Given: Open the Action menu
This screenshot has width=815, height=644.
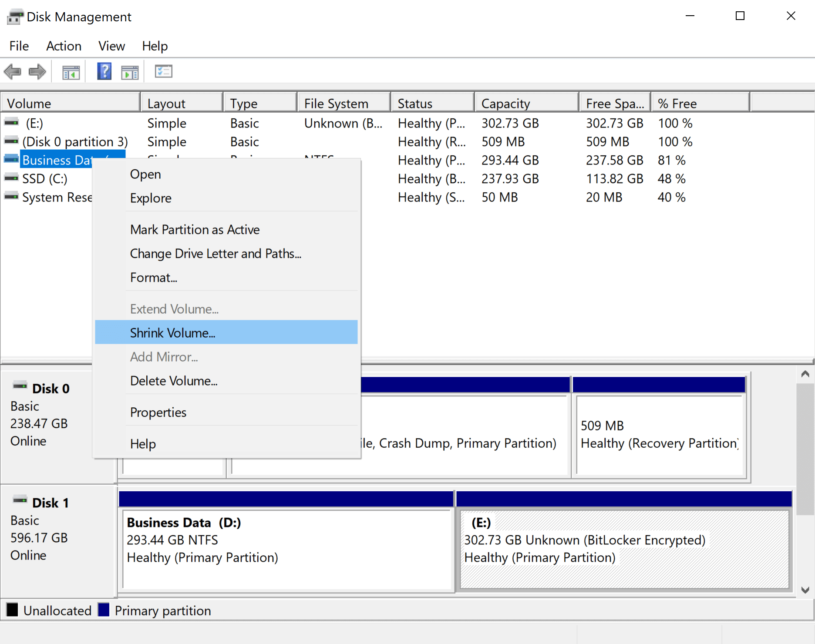Looking at the screenshot, I should point(64,46).
